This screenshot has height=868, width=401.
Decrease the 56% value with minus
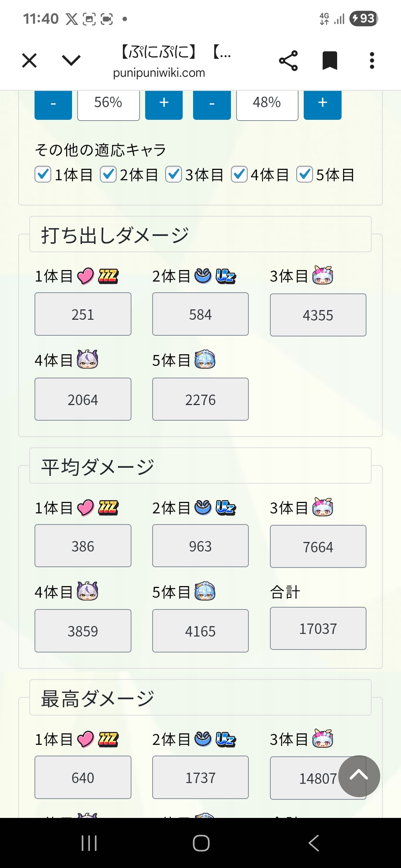point(53,104)
